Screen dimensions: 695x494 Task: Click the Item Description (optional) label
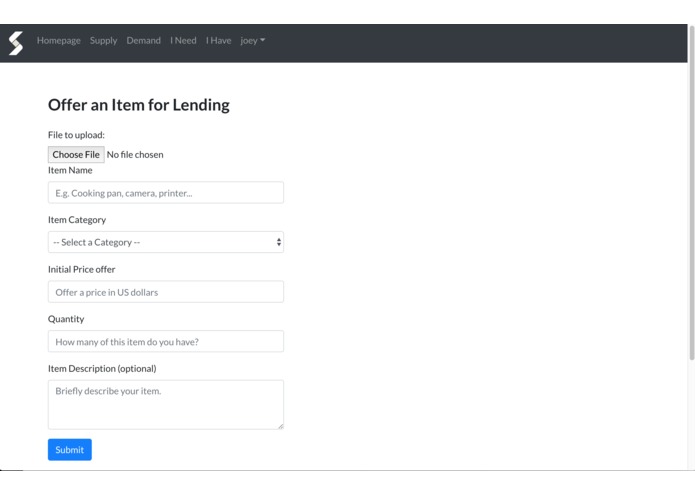tap(102, 369)
